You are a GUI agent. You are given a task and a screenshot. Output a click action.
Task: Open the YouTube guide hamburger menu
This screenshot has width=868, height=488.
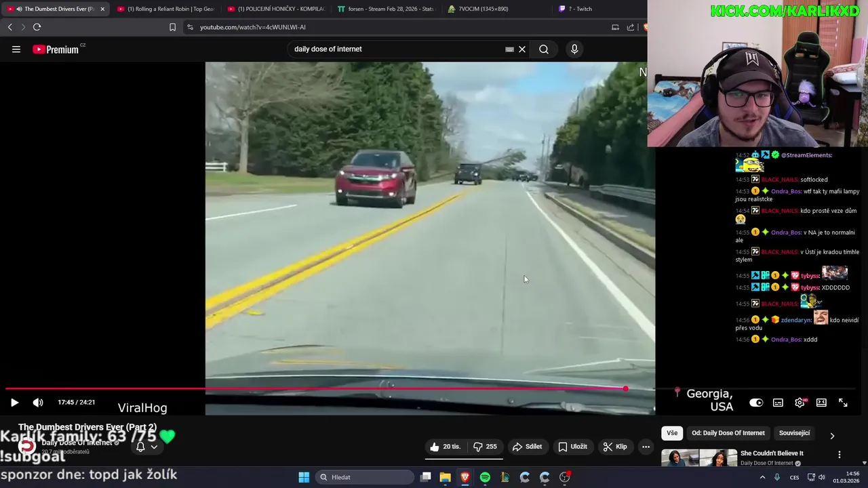coord(16,49)
